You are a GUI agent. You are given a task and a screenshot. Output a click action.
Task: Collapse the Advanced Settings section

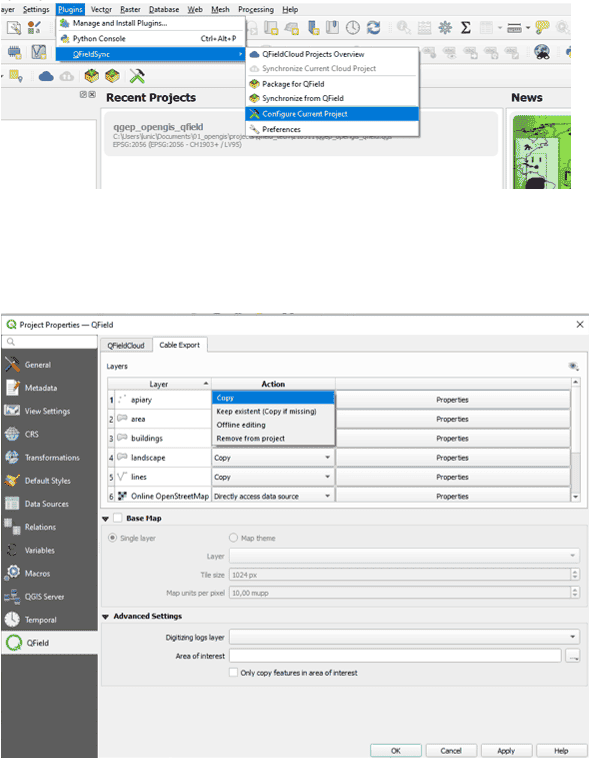coord(105,616)
